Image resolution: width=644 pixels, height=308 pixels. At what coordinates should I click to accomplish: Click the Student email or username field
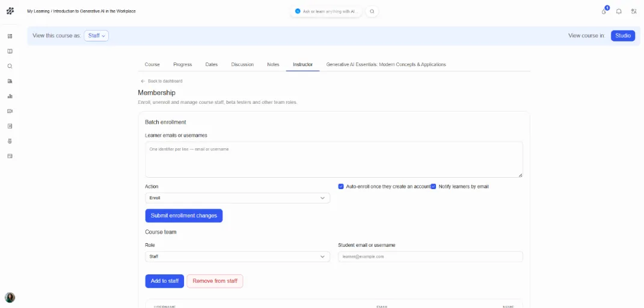click(431, 257)
